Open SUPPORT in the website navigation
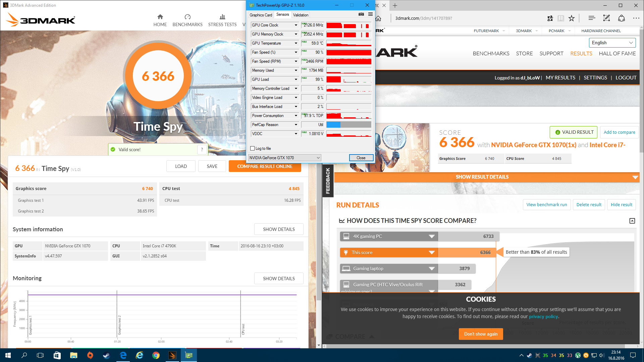The height and width of the screenshot is (362, 644). pyautogui.click(x=551, y=53)
